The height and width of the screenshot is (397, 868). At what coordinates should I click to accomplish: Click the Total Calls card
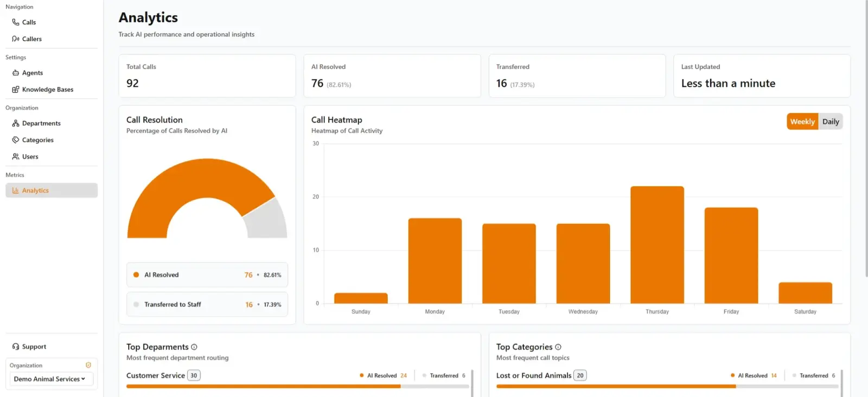(207, 76)
